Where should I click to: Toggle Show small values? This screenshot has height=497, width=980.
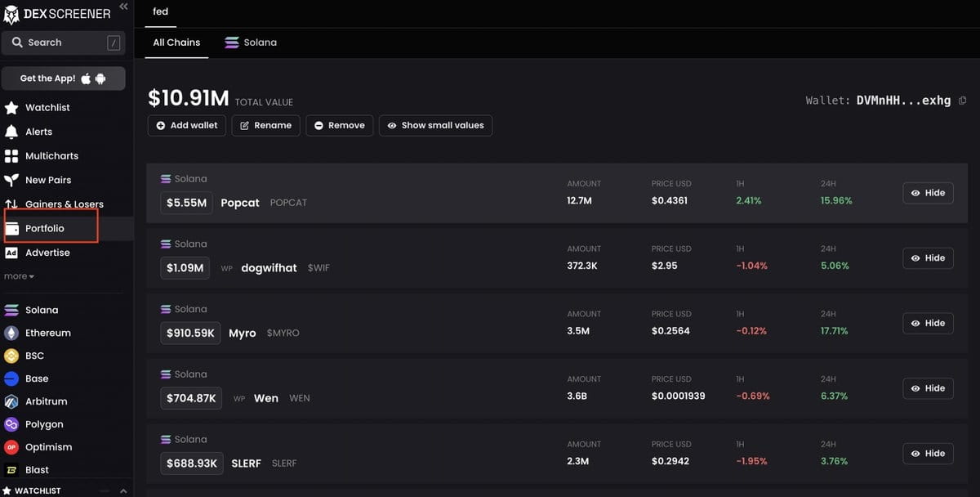[435, 126]
